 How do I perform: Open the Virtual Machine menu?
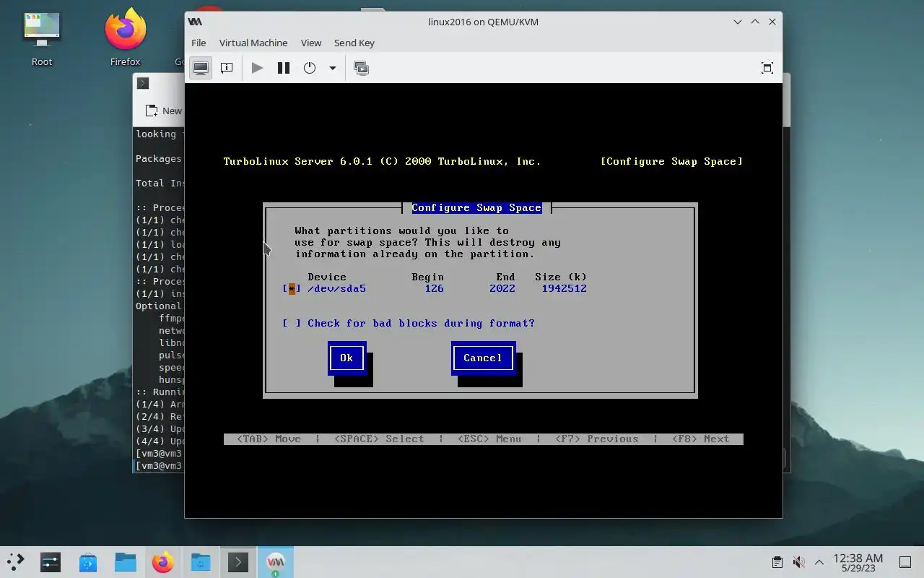coord(253,43)
